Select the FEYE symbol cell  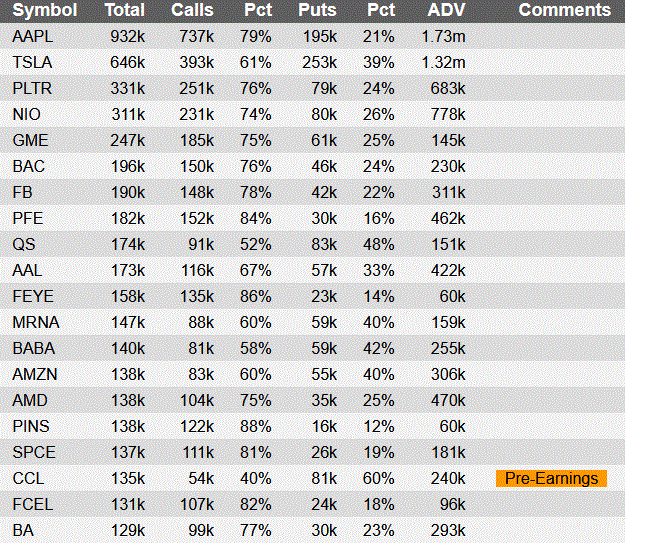pyautogui.click(x=33, y=296)
